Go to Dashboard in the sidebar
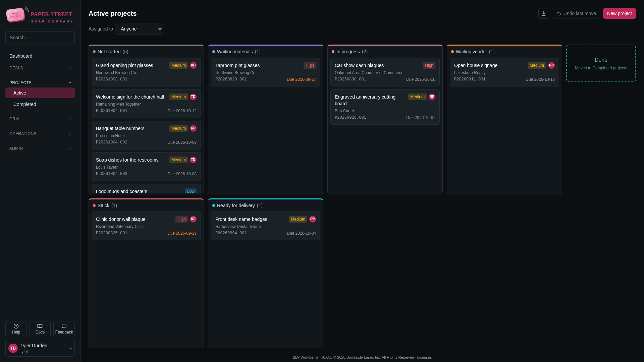This screenshot has width=644, height=362. [40, 56]
